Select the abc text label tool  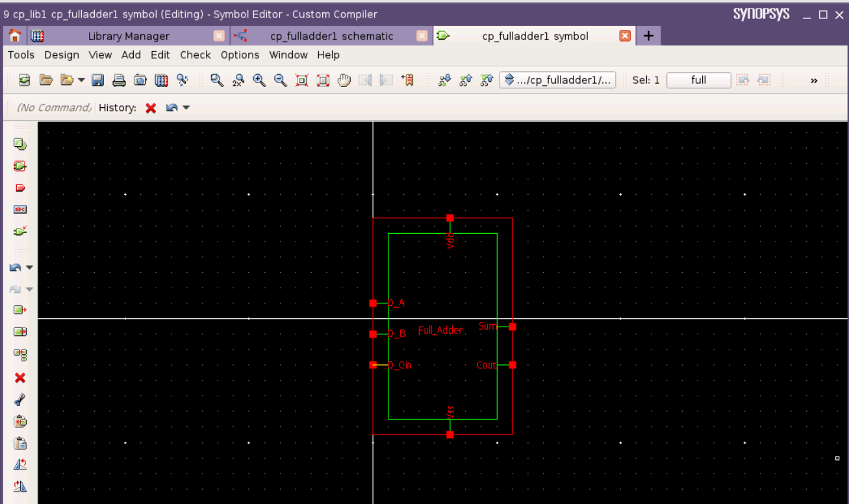click(x=19, y=209)
